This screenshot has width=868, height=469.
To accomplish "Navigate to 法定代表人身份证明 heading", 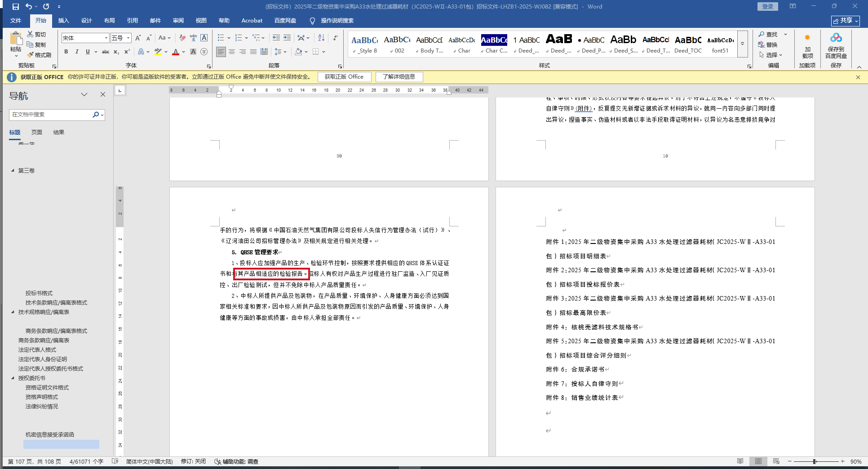I will coord(43,359).
